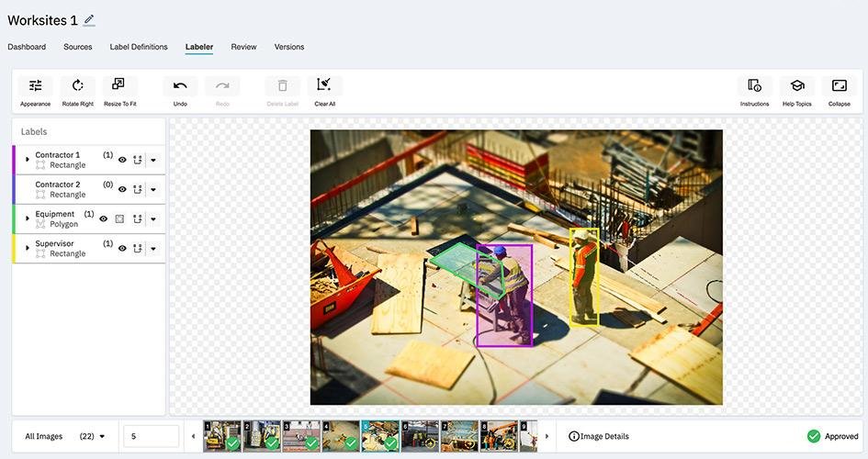Switch to the Review tab

click(243, 47)
